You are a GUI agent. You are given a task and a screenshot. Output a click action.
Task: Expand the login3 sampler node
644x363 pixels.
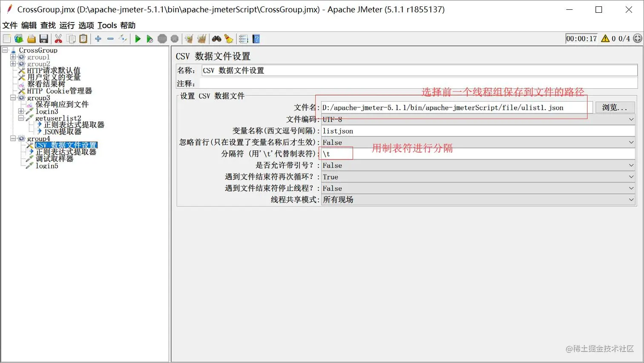tap(20, 111)
